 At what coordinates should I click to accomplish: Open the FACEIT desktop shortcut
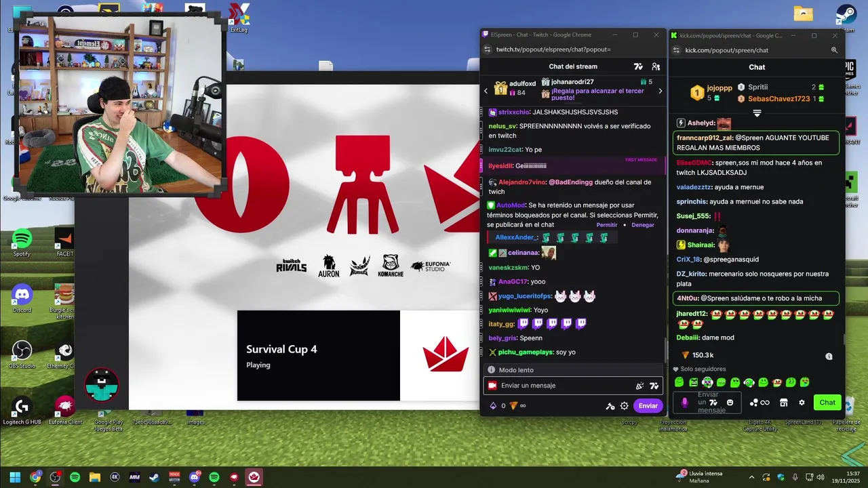tap(65, 243)
